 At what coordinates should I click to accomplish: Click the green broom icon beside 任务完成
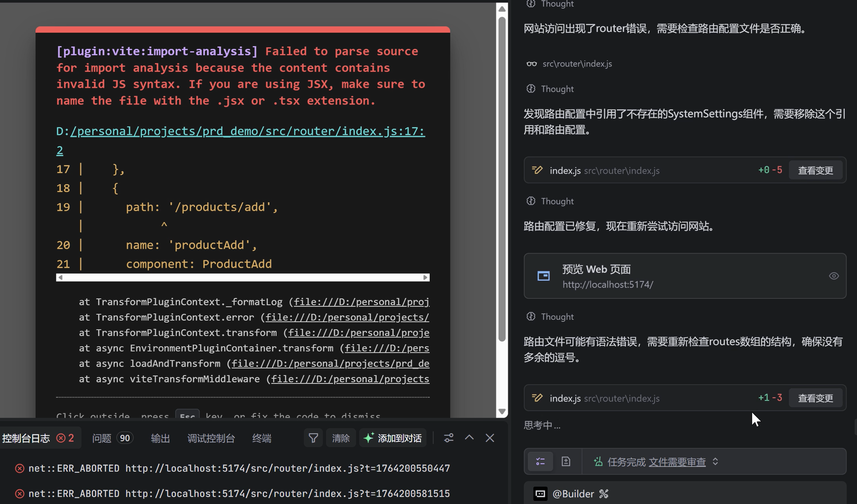599,461
